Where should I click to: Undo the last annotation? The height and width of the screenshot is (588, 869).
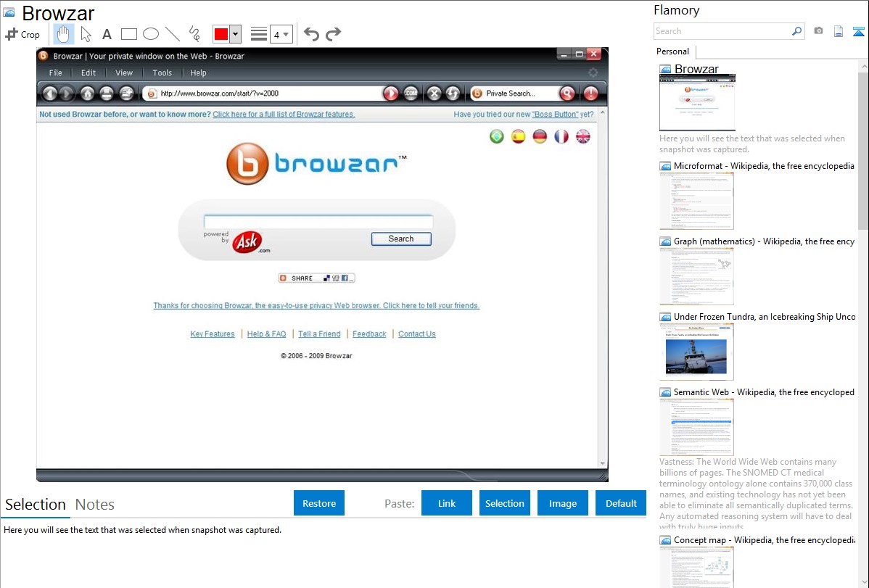pos(311,34)
